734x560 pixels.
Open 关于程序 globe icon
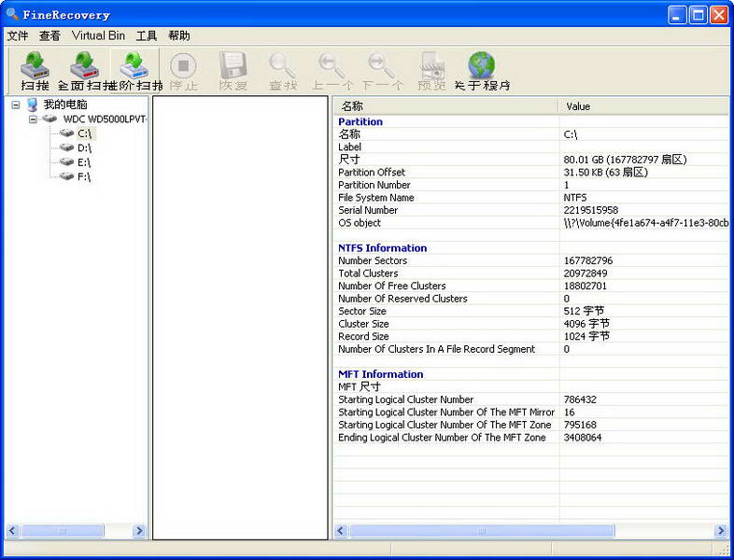point(482,71)
